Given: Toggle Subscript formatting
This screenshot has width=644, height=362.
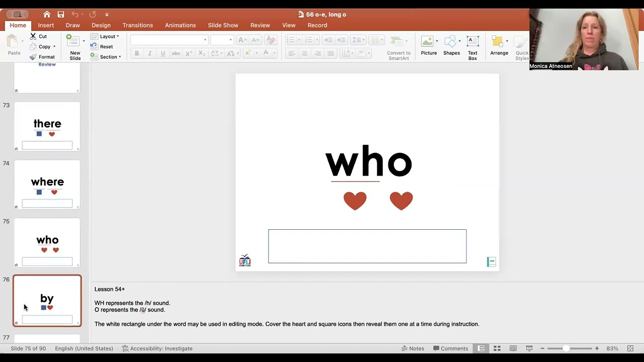Looking at the screenshot, I should pos(202,53).
